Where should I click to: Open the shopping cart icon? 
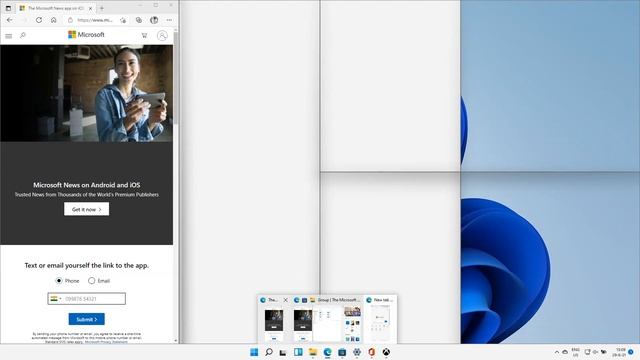[144, 36]
